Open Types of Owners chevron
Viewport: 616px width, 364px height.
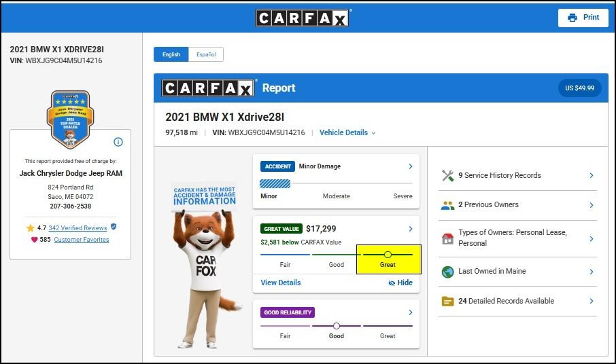point(592,238)
